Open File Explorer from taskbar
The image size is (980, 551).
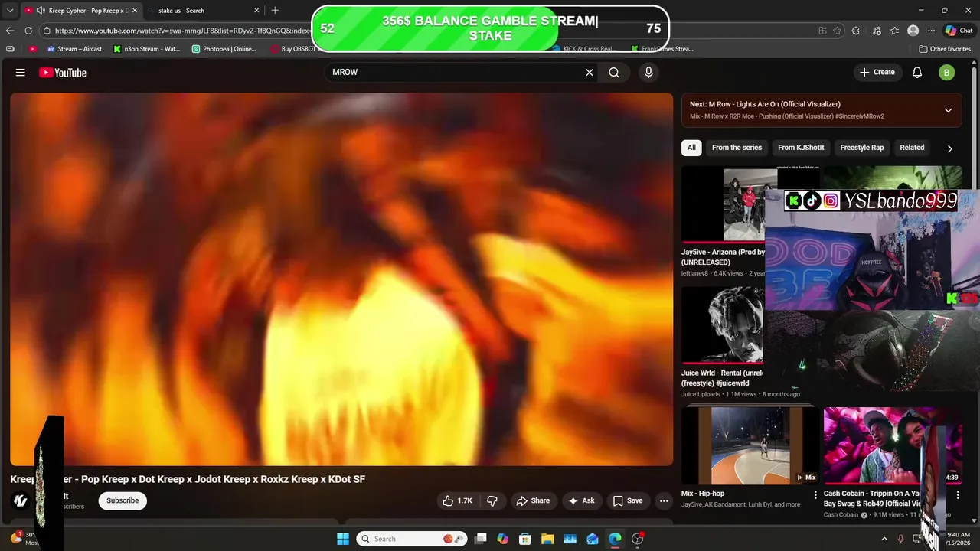(547, 539)
